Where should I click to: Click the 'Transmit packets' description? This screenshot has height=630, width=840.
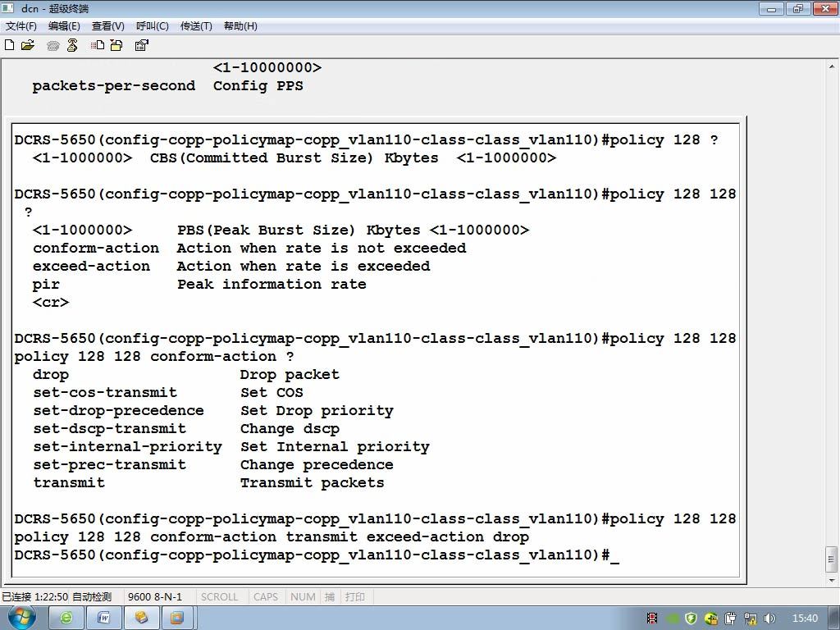point(313,483)
